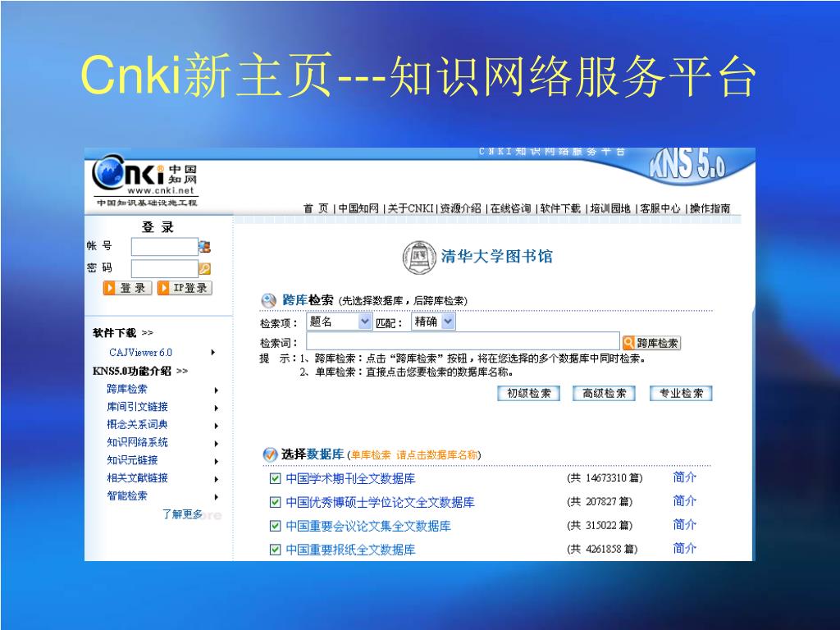Open 知识元链接 sidebar link

click(132, 460)
